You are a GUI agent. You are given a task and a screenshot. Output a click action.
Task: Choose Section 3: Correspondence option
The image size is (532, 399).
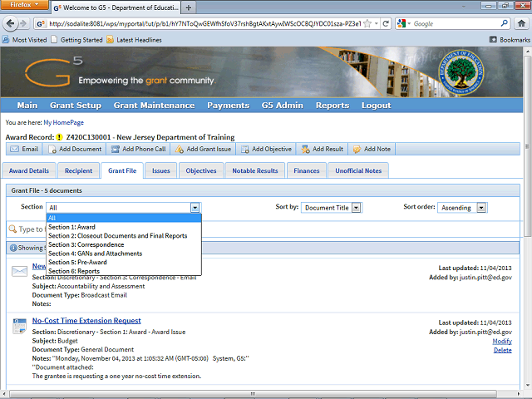tap(124, 244)
